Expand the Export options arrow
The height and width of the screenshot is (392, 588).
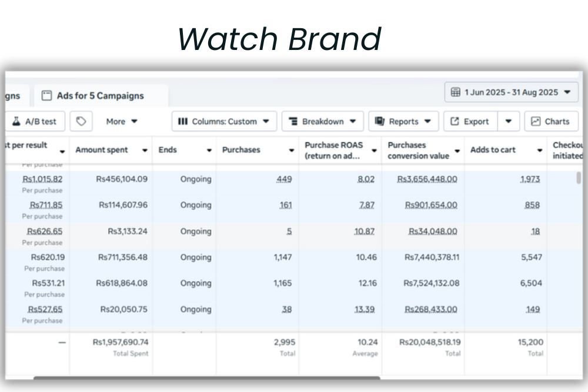point(508,122)
